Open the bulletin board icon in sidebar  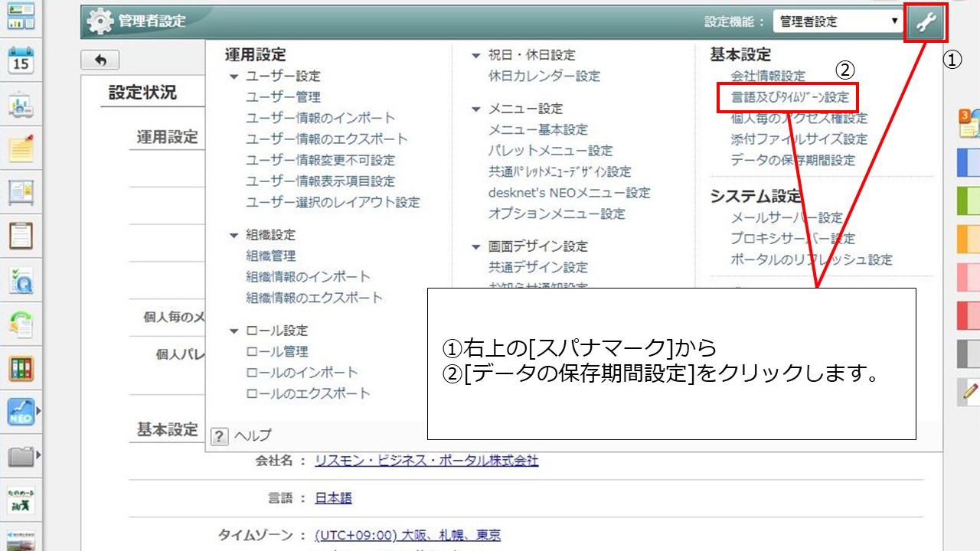coord(21,192)
